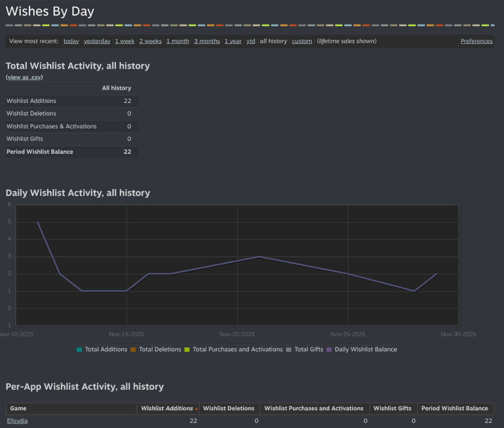Open the custom date range option

tap(302, 41)
